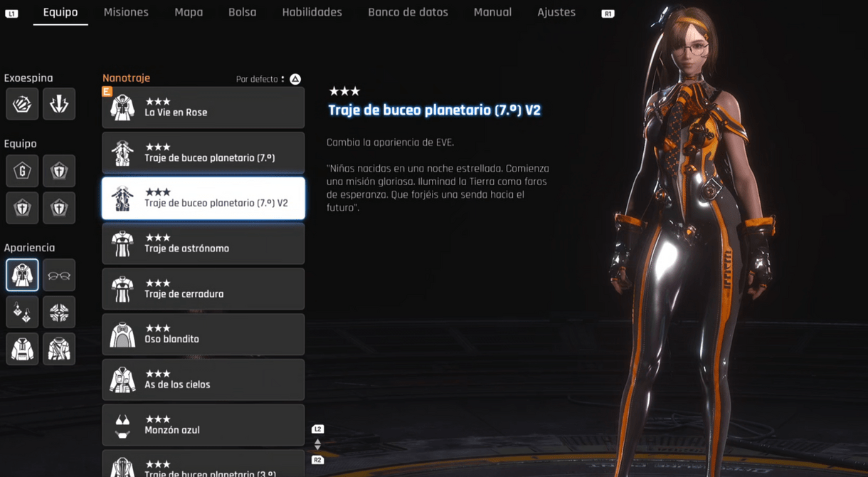The height and width of the screenshot is (477, 868).
Task: Choose As de los cielos outfit
Action: tap(203, 380)
